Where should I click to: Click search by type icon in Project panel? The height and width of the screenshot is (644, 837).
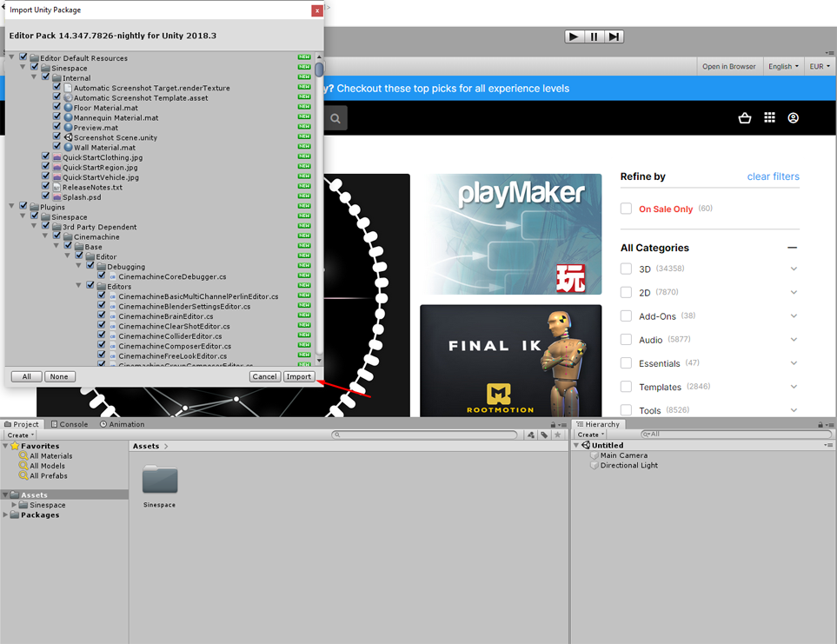530,435
